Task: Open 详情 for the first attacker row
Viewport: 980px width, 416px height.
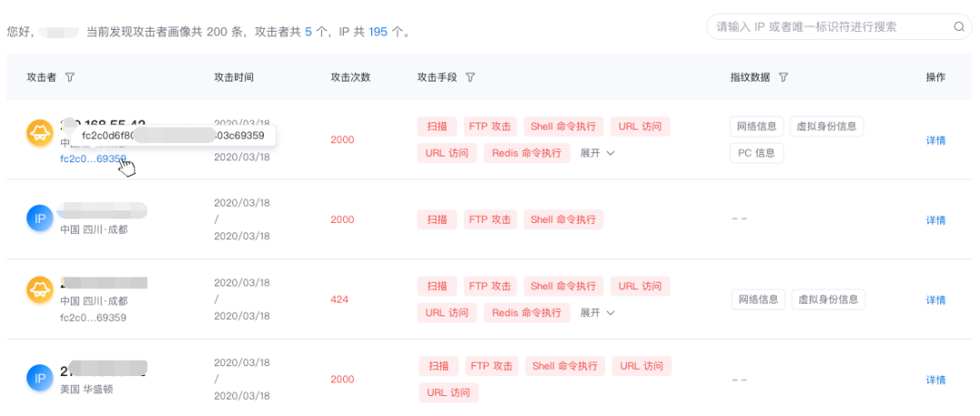Action: pos(936,140)
